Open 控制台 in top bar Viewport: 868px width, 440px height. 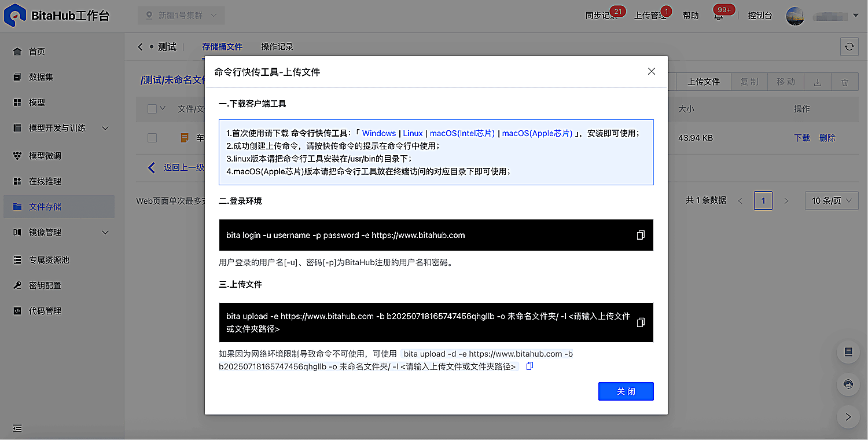(760, 16)
